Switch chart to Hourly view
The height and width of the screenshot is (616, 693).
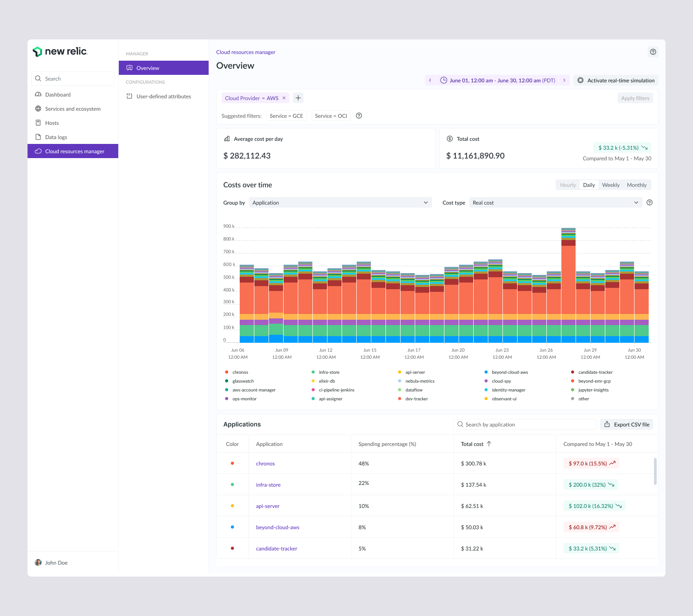click(568, 185)
